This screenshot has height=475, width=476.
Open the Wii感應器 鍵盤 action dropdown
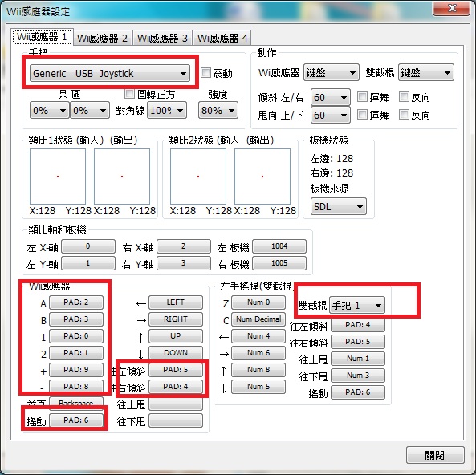332,72
